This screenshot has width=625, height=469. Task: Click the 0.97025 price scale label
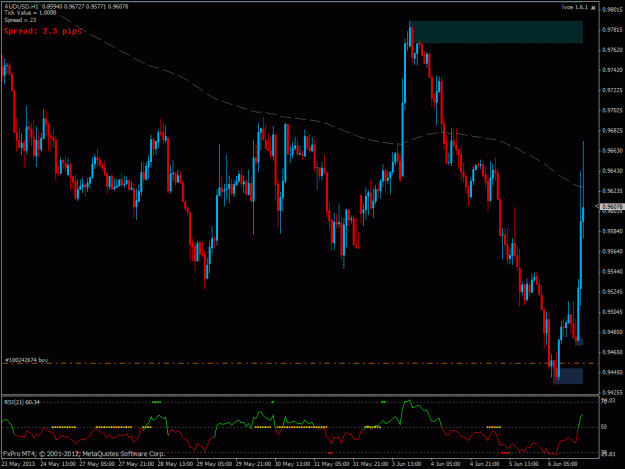click(613, 110)
